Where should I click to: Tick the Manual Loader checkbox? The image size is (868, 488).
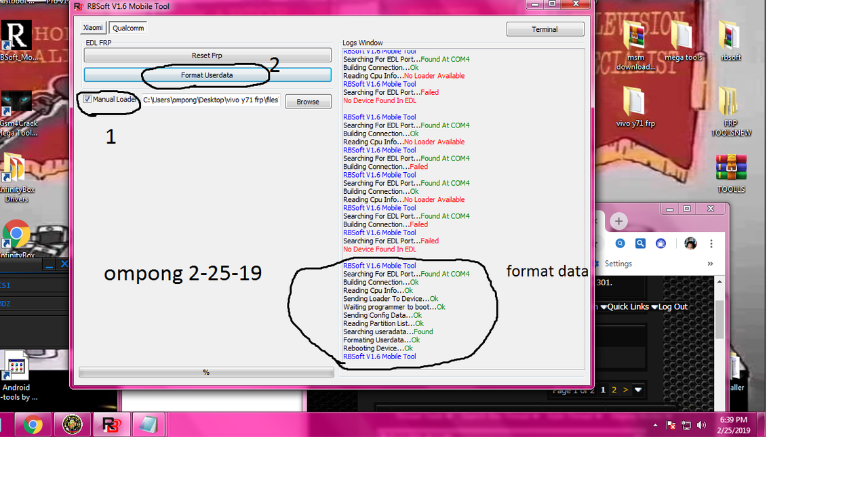[87, 99]
